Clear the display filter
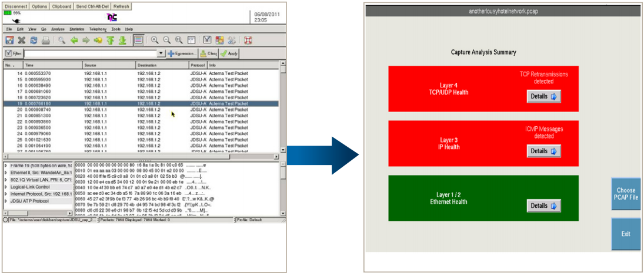644x273 pixels. [209, 53]
